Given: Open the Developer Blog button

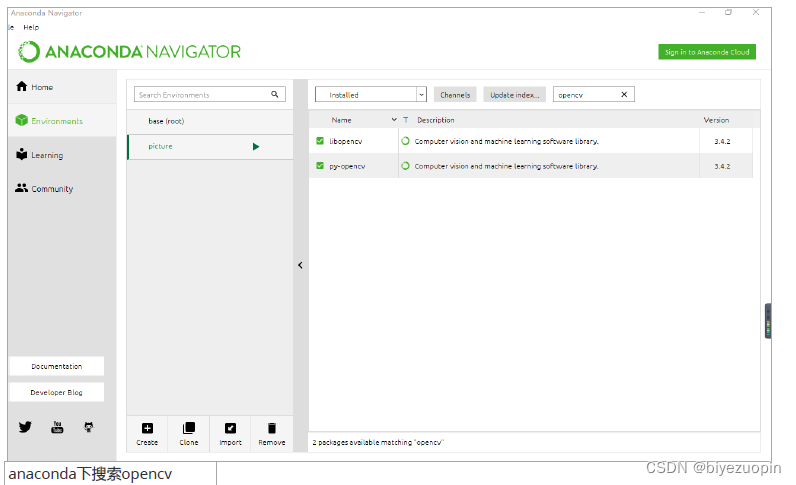Looking at the screenshot, I should pyautogui.click(x=57, y=393).
